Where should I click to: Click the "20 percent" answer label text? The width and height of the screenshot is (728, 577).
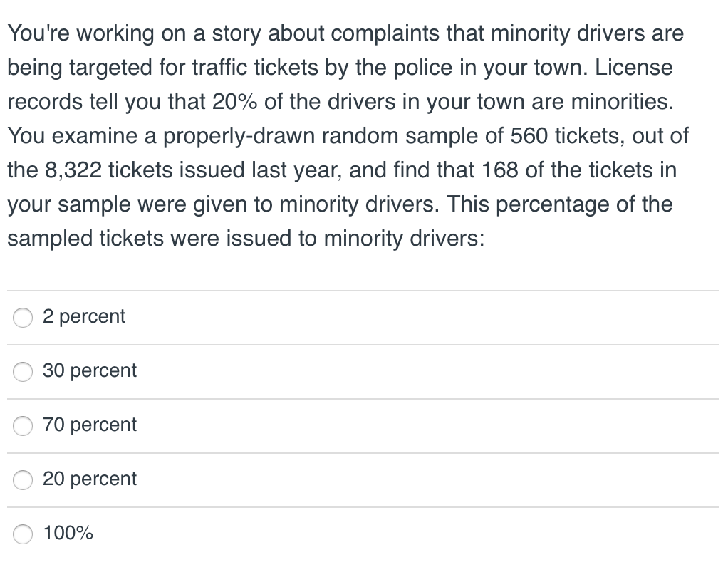[x=89, y=479]
